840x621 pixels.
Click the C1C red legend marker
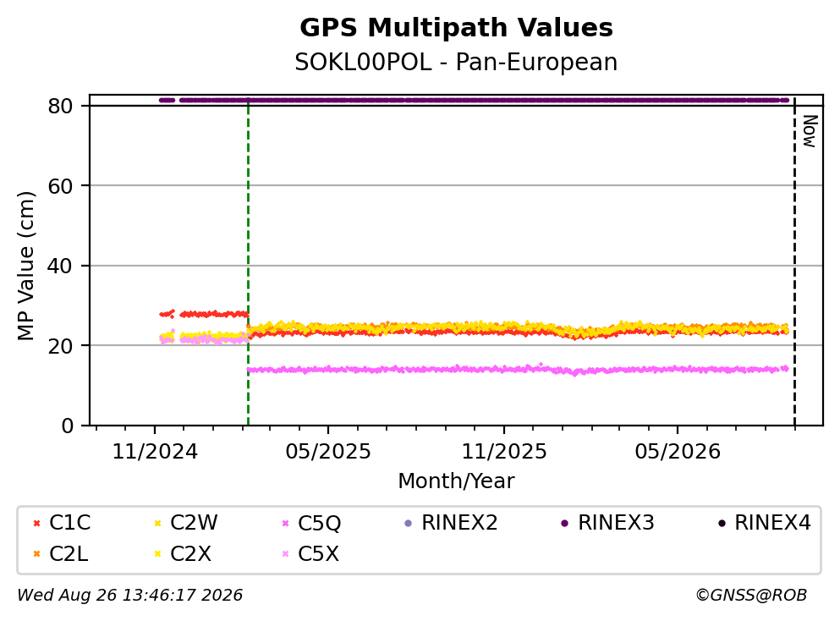(x=36, y=523)
